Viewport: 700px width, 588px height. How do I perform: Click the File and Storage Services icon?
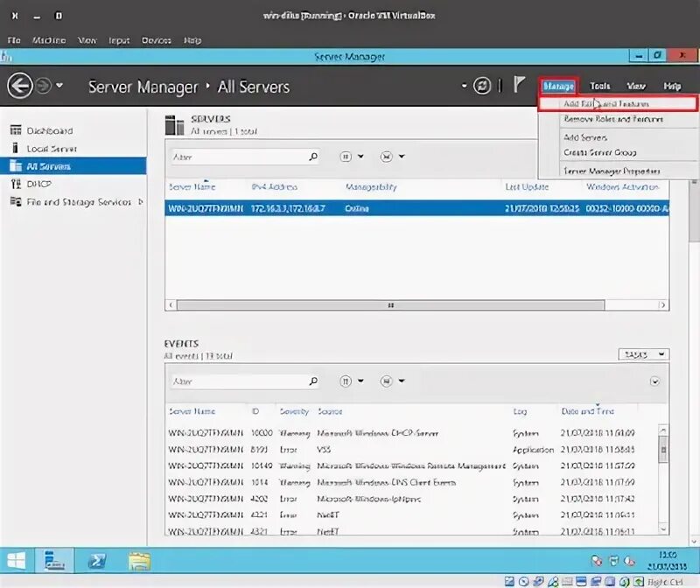tap(16, 201)
